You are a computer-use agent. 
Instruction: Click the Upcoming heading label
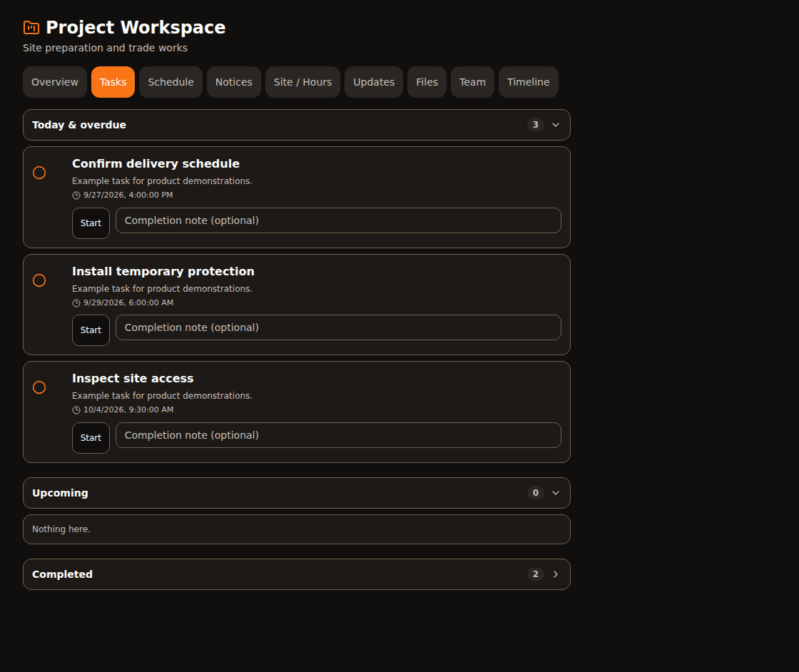click(60, 493)
